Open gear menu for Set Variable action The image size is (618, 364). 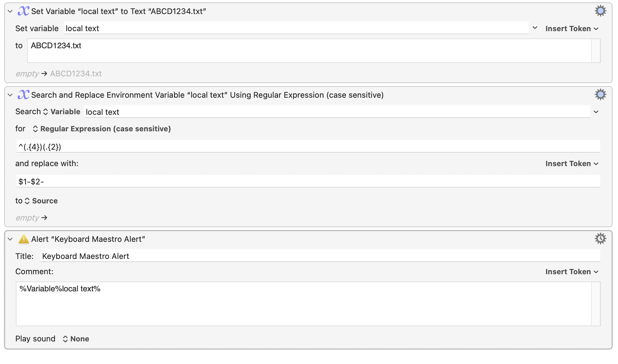(600, 11)
